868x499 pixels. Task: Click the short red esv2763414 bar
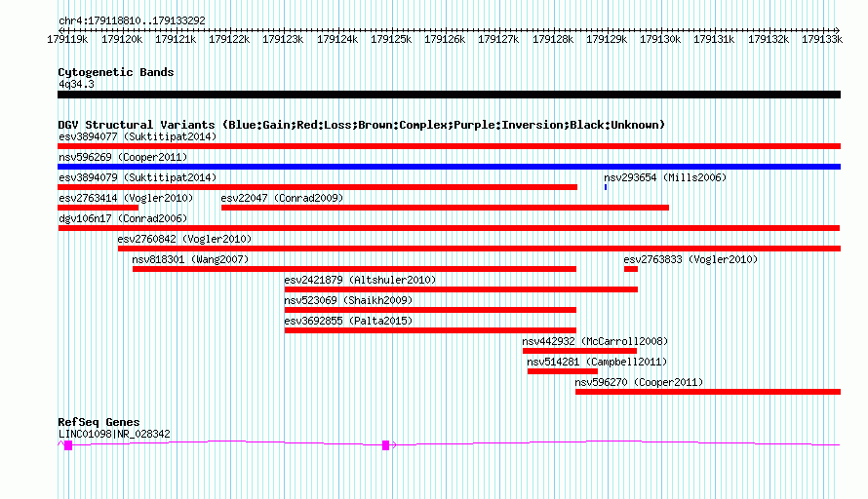[98, 208]
